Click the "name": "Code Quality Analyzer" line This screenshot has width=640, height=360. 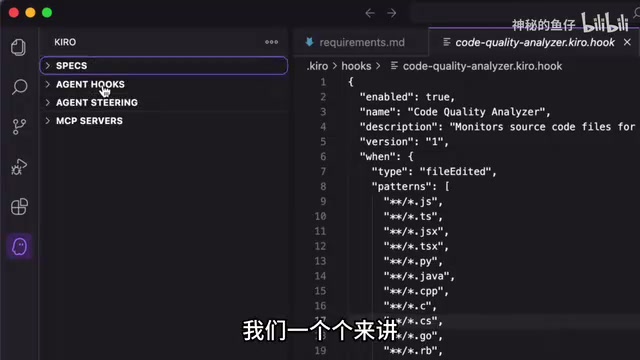455,112
